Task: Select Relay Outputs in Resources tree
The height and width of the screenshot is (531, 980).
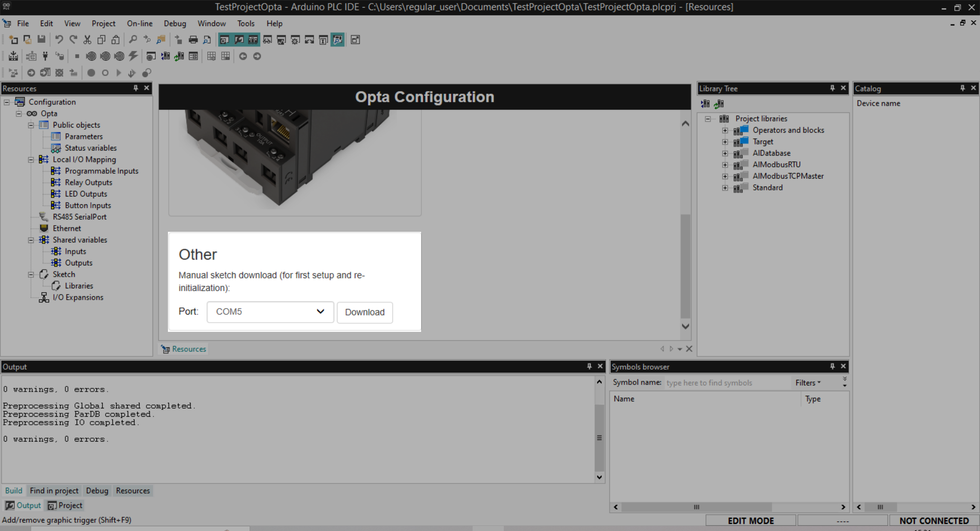Action: pyautogui.click(x=88, y=182)
